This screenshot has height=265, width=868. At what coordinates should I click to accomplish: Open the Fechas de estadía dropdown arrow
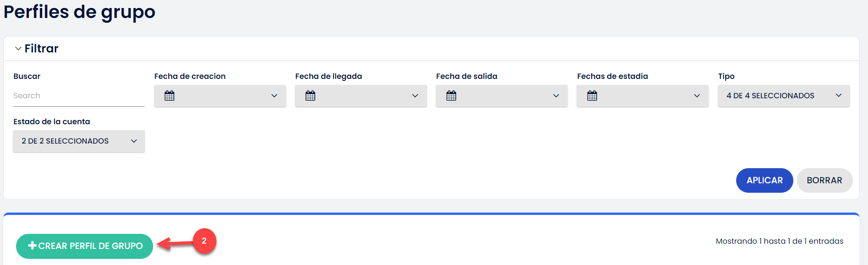point(697,96)
